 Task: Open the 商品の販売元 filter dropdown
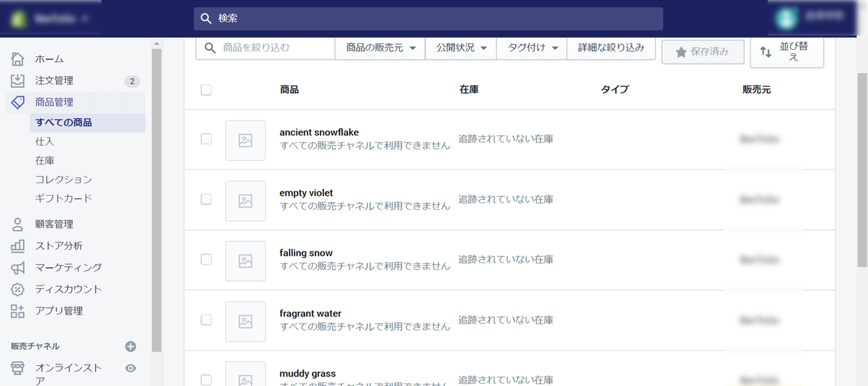(x=380, y=48)
